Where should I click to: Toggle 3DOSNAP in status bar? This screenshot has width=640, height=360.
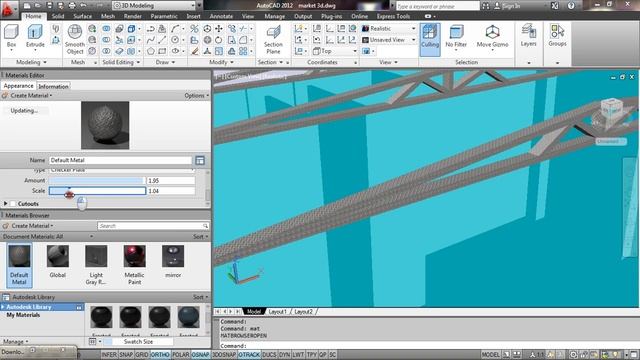tap(224, 355)
